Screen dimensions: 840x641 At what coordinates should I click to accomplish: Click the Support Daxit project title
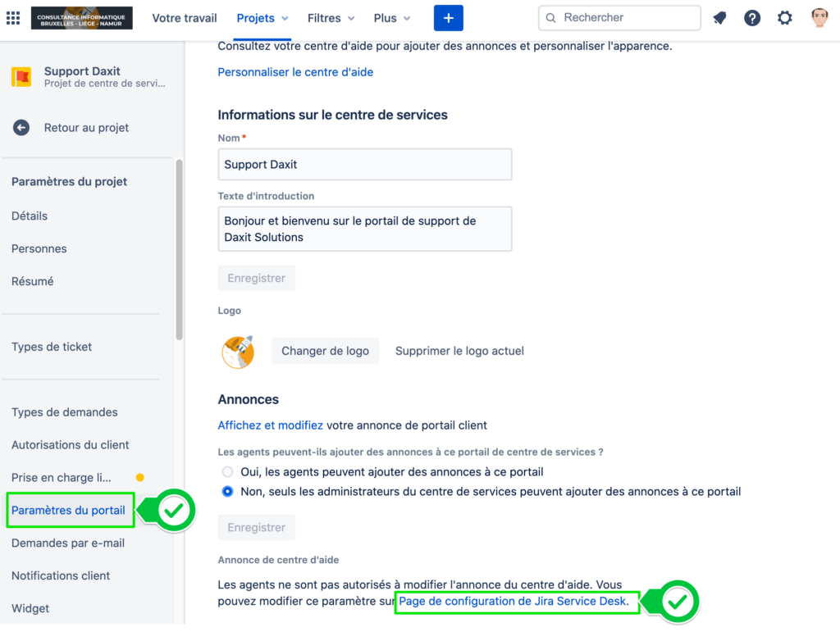(82, 70)
